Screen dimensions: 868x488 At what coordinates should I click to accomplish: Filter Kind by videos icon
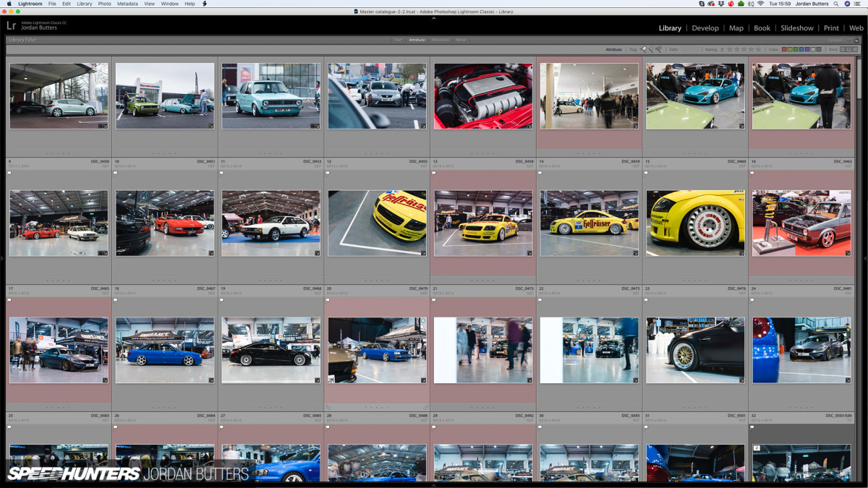point(856,49)
